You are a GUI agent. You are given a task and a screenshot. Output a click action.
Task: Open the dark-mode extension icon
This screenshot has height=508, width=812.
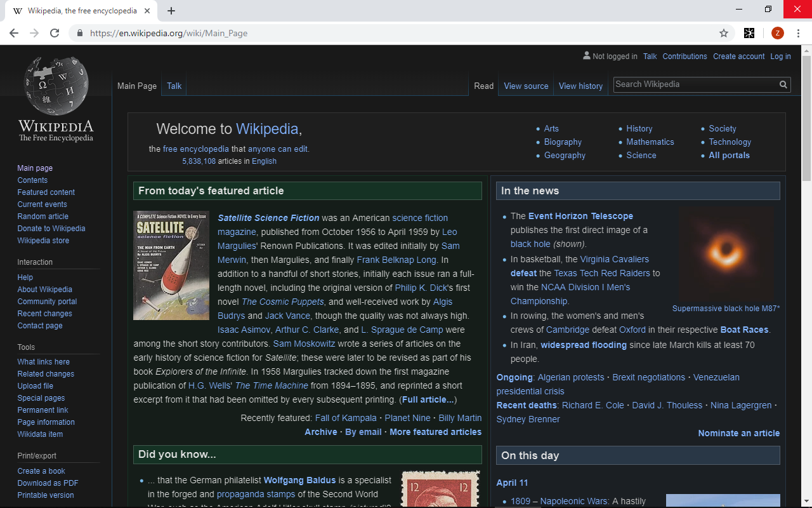[x=749, y=33]
